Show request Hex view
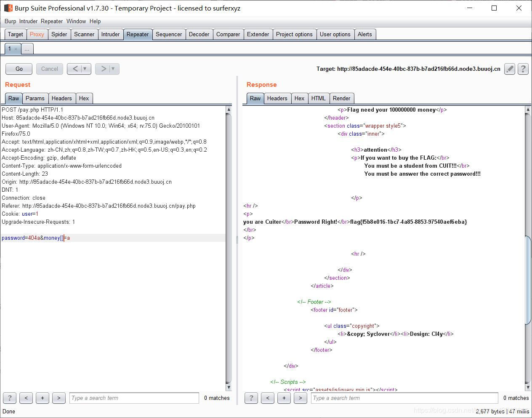This screenshot has width=532, height=418. tap(84, 98)
